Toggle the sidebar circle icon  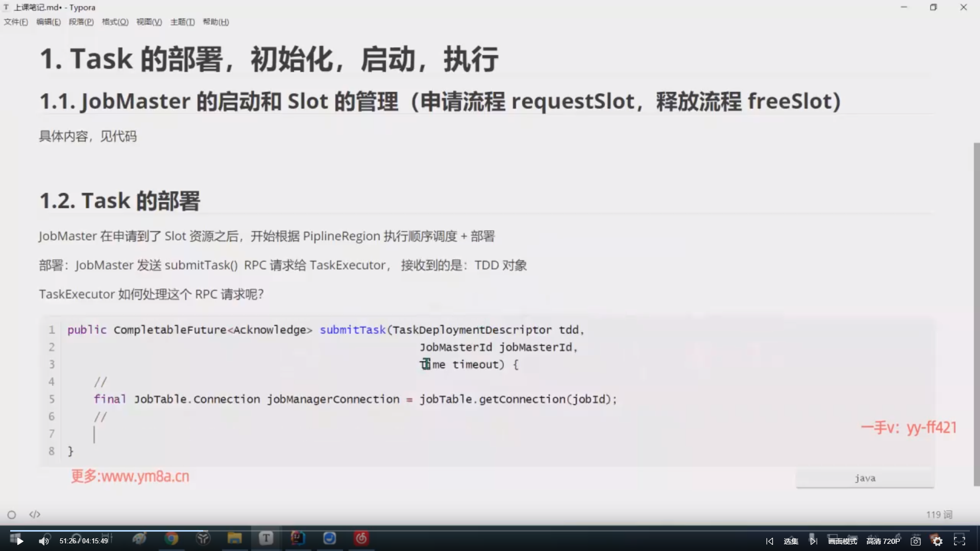(x=12, y=515)
